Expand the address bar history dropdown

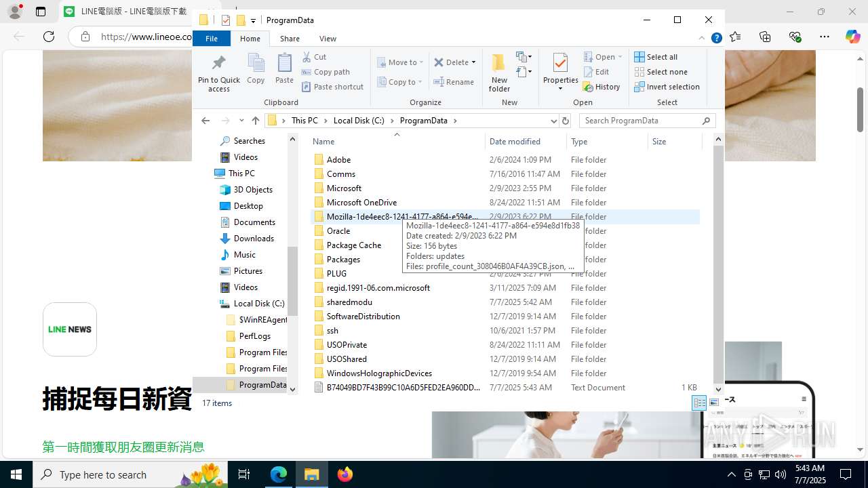tap(553, 121)
